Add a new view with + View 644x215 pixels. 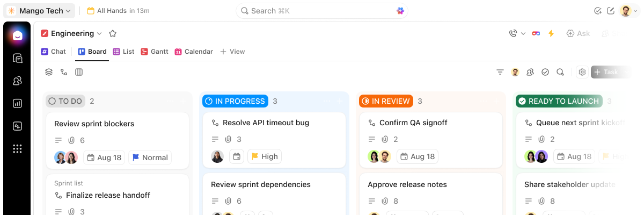click(233, 52)
